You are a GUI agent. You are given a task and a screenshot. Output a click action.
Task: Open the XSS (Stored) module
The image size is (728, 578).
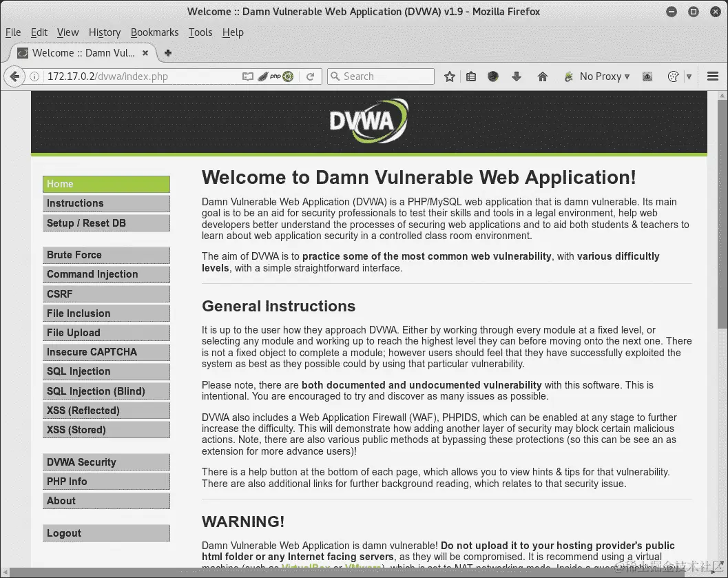pos(106,430)
